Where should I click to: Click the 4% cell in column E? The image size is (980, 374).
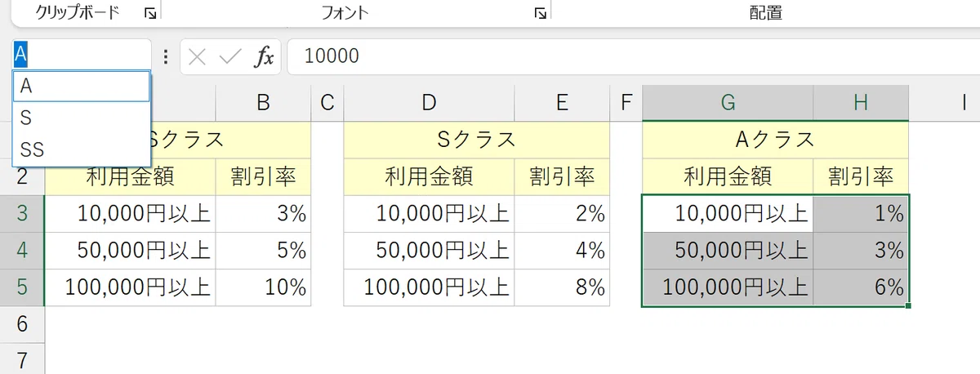(562, 250)
